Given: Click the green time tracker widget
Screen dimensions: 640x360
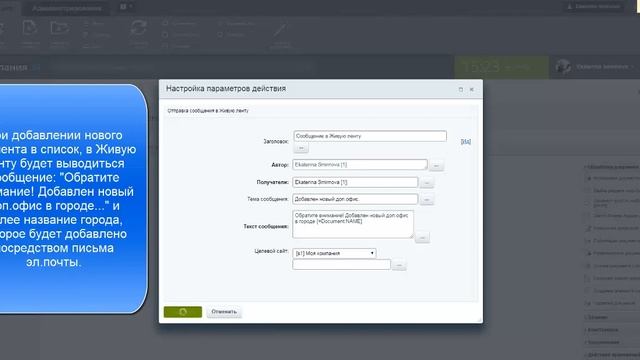Looking at the screenshot, I should click(502, 67).
